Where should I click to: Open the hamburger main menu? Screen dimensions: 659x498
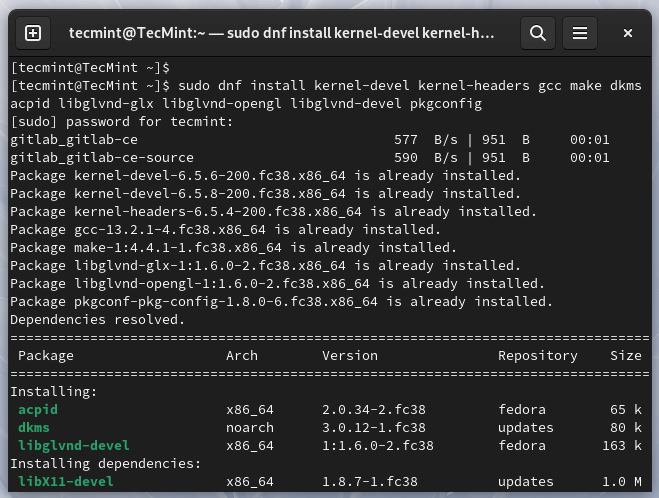click(580, 33)
